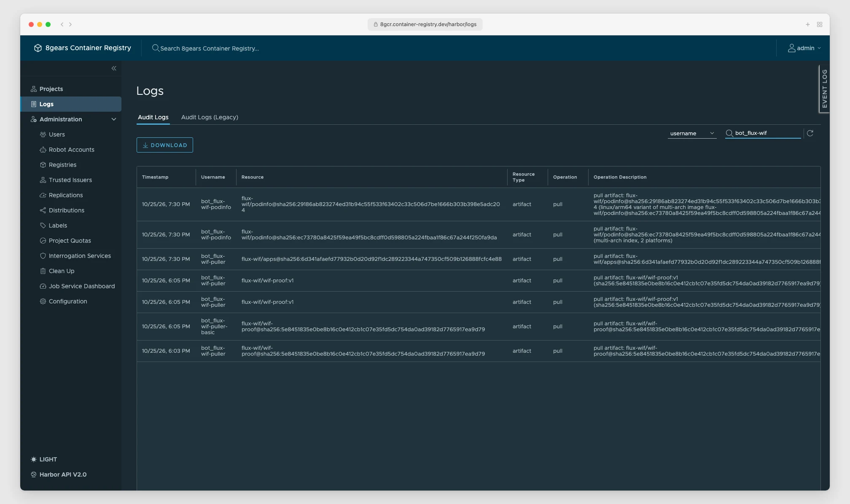Click the Timestamp column header

pos(155,177)
